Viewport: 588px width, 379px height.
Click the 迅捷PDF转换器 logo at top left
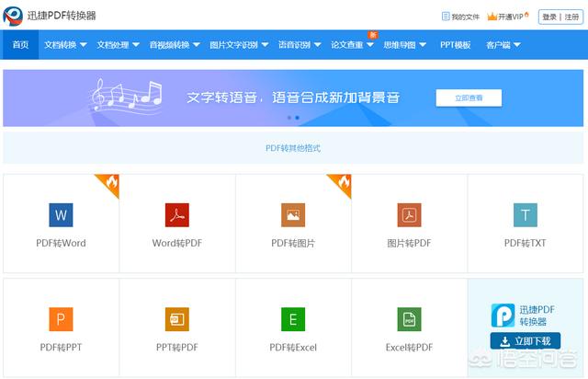click(51, 17)
